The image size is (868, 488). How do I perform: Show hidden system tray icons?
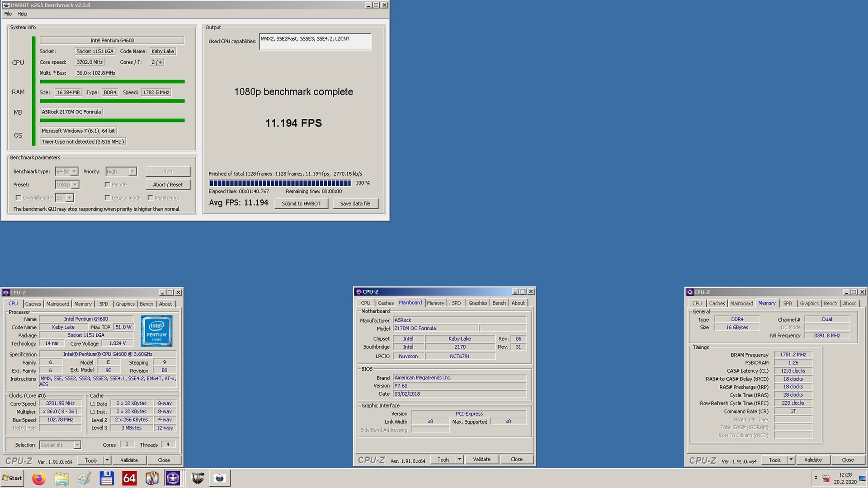point(816,478)
